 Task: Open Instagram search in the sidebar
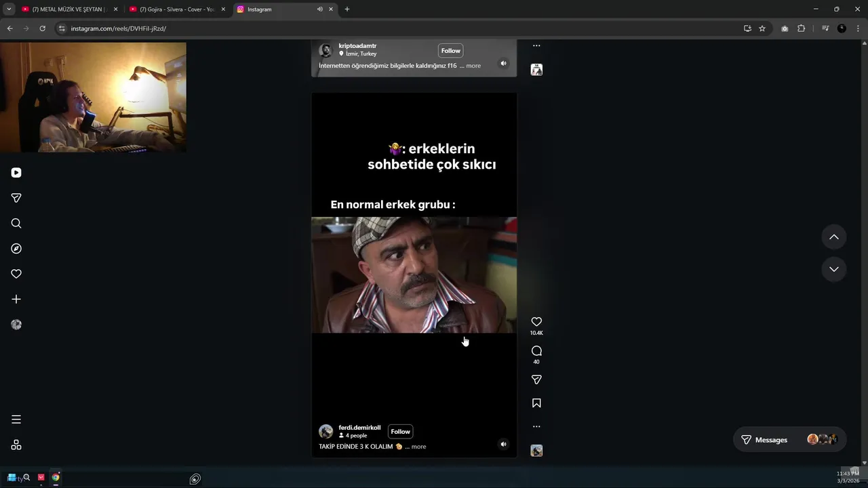16,224
